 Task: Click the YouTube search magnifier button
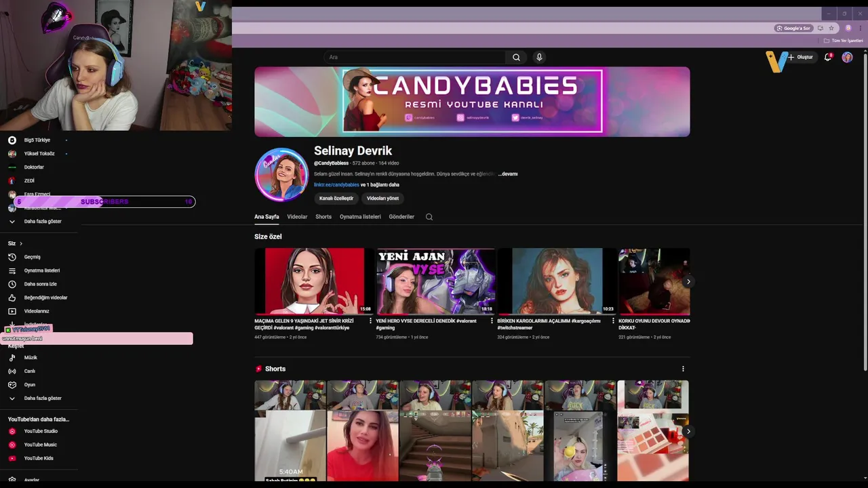(516, 58)
